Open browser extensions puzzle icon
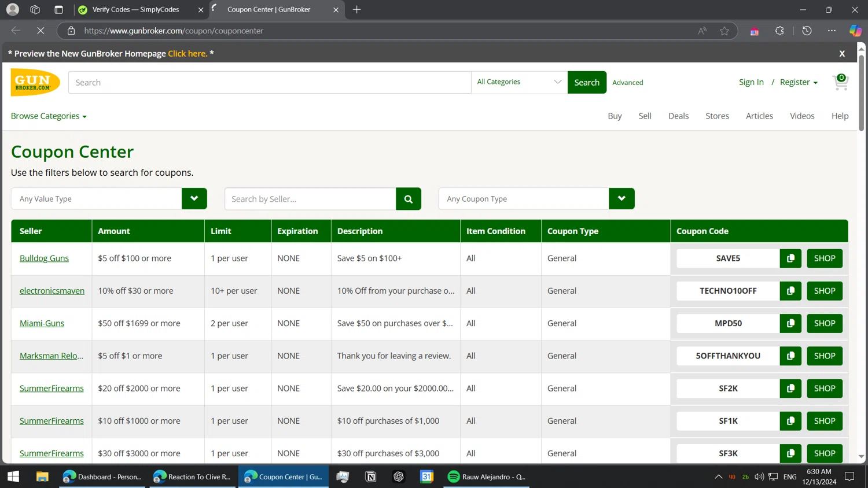 [x=779, y=31]
